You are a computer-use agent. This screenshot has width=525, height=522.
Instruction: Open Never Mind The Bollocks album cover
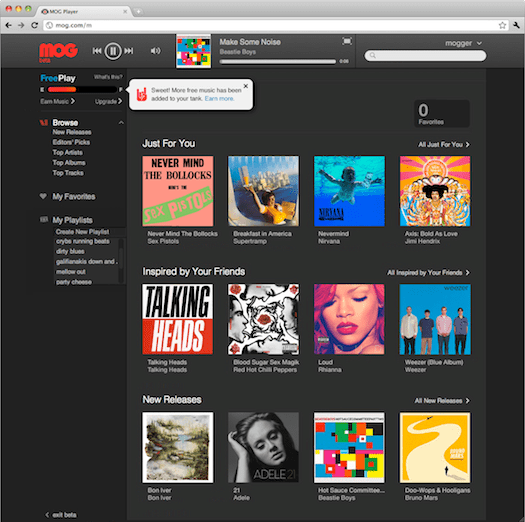pyautogui.click(x=178, y=191)
